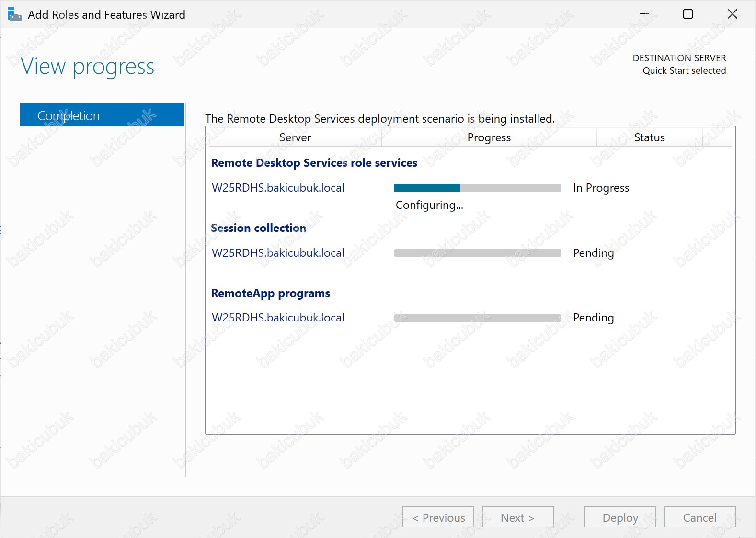
Task: Click the Remote Desktop Services role services heading
Action: tap(314, 163)
